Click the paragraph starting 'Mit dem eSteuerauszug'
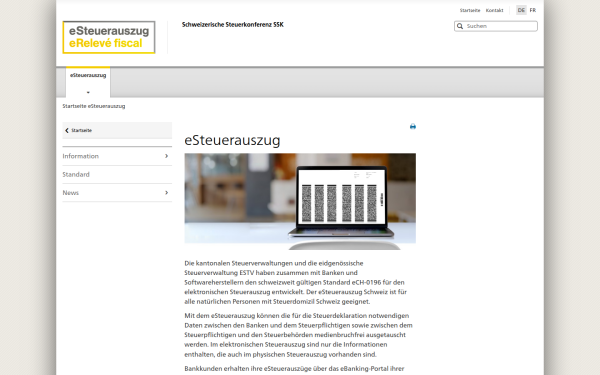This screenshot has width=600, height=375. 298,335
